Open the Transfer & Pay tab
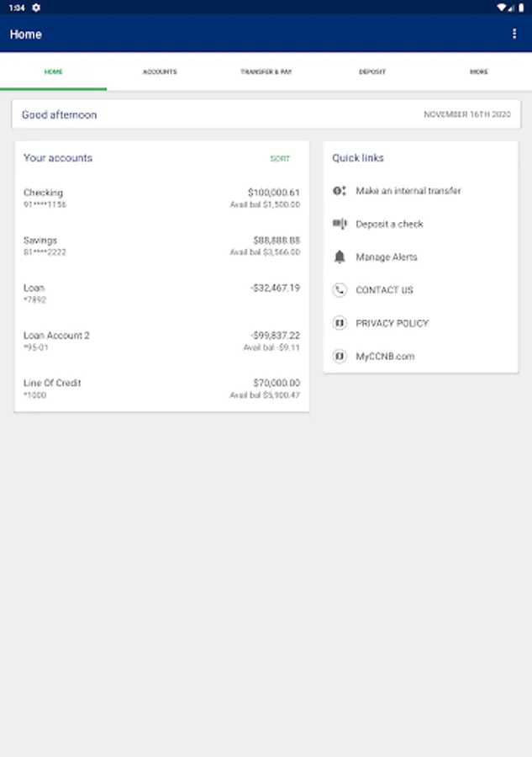Screen dimensions: 532x757 266,72
